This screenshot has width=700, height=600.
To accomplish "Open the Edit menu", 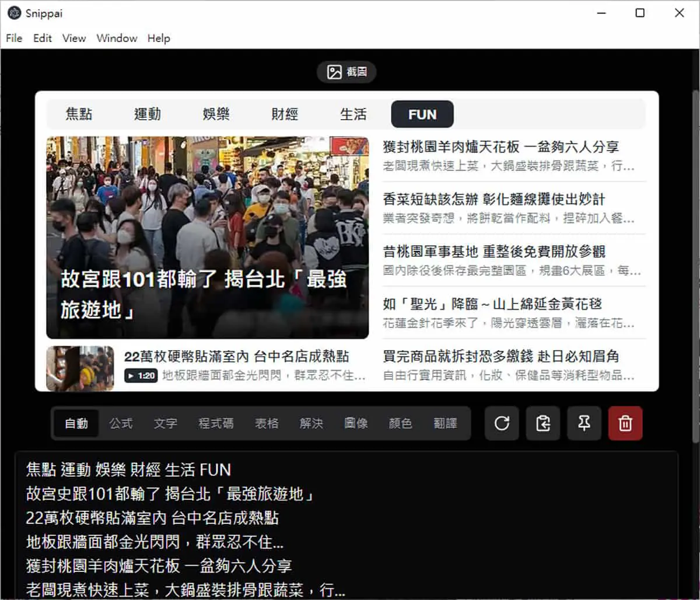I will 43,38.
